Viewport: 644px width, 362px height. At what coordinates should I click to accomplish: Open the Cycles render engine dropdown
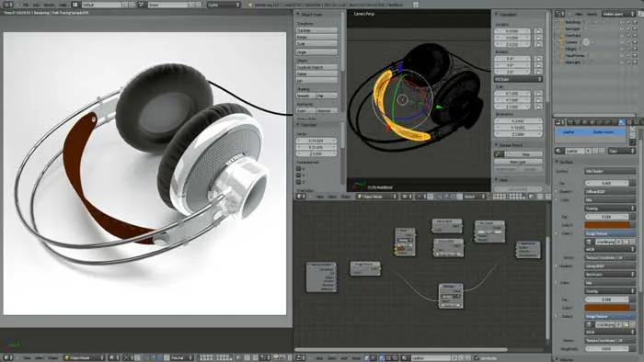(224, 5)
